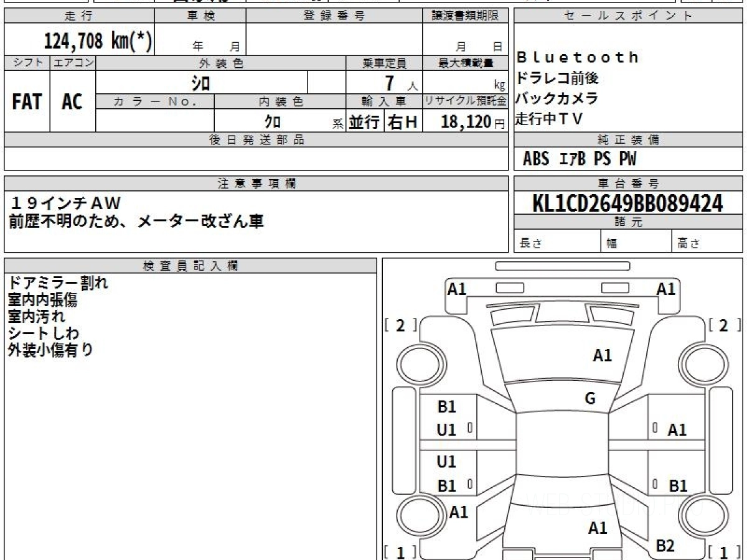Click the リサイクル預託金 header
Screen dimensions: 747x560
tap(466, 101)
